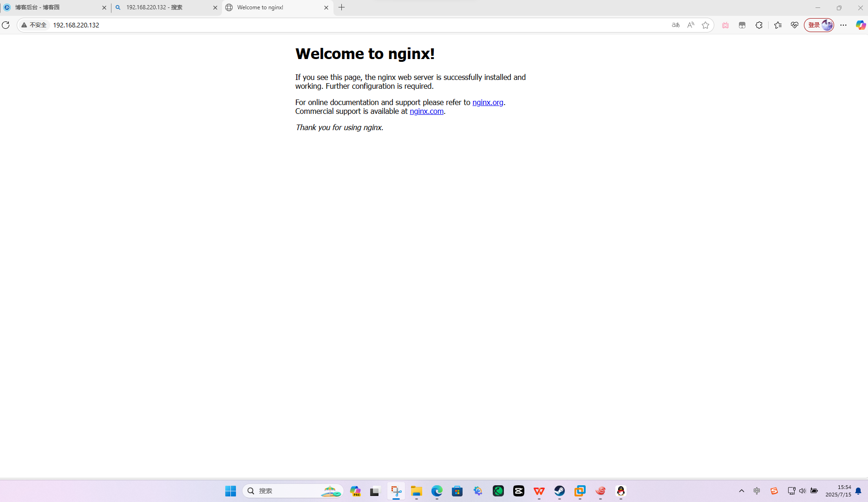Image resolution: width=868 pixels, height=502 pixels.
Task: Open the network status tray icon
Action: pos(791,491)
